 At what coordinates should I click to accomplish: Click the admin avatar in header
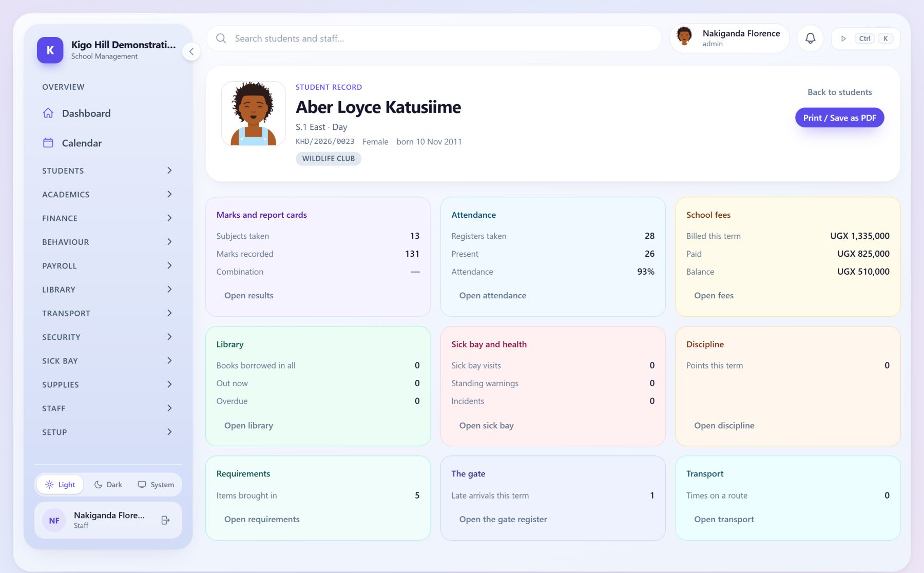click(684, 37)
